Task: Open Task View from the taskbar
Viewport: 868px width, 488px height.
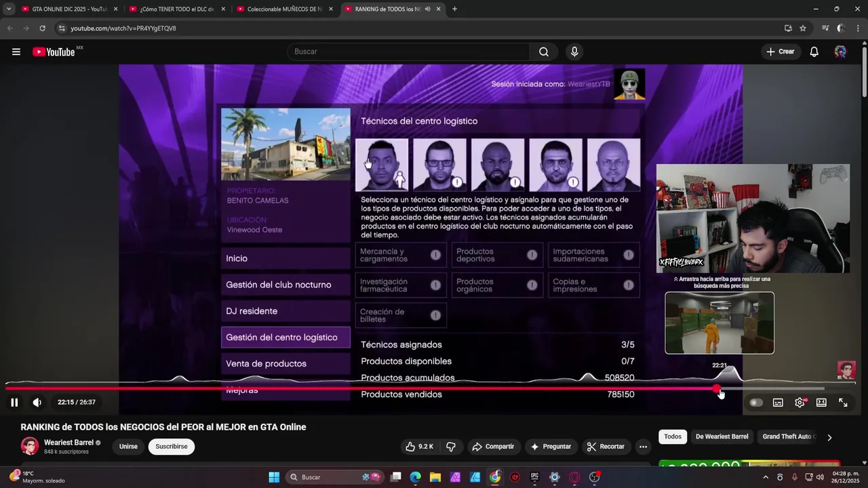Action: (396, 477)
